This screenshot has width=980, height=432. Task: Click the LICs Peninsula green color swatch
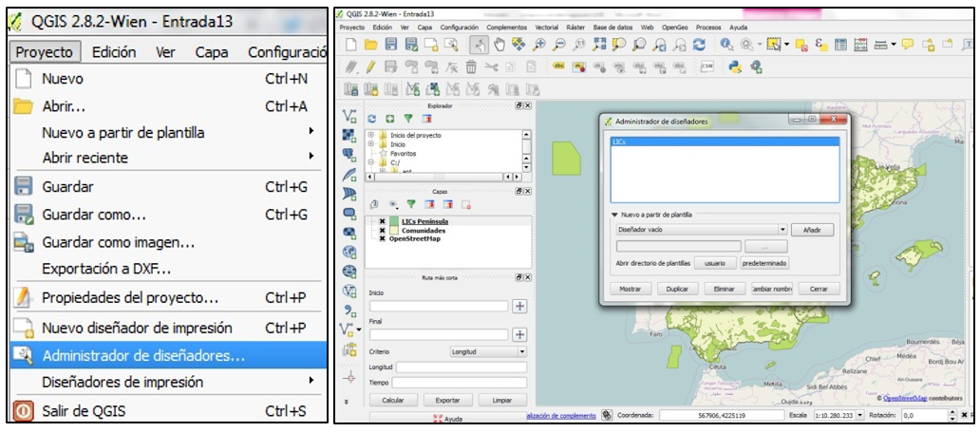tap(392, 221)
